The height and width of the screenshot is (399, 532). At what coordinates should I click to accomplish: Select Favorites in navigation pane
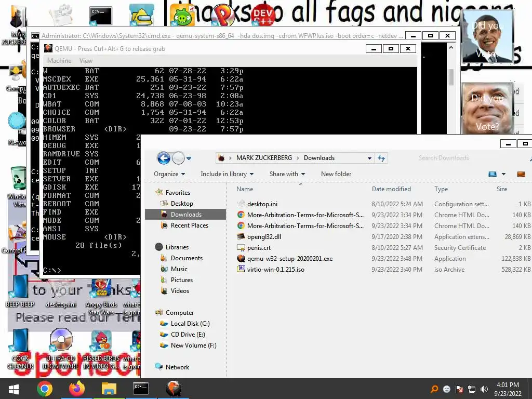pos(178,193)
